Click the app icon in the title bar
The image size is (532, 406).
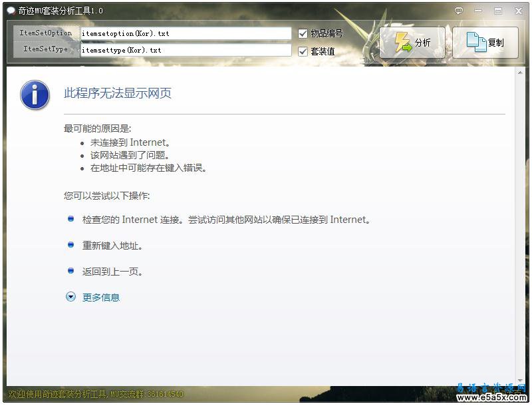coord(11,11)
